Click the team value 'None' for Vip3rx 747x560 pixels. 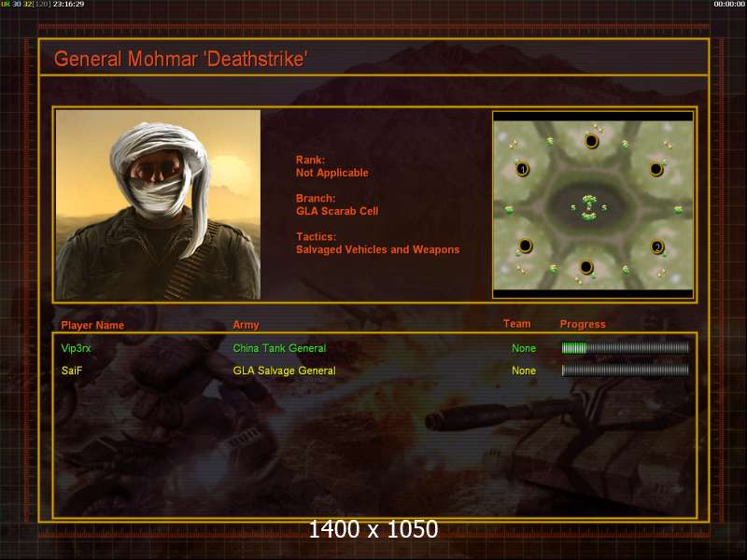(x=524, y=348)
